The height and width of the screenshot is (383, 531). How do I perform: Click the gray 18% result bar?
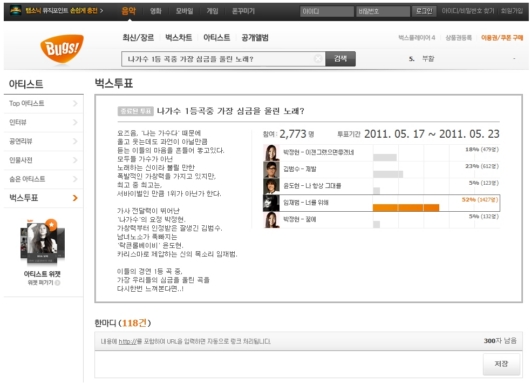click(385, 157)
